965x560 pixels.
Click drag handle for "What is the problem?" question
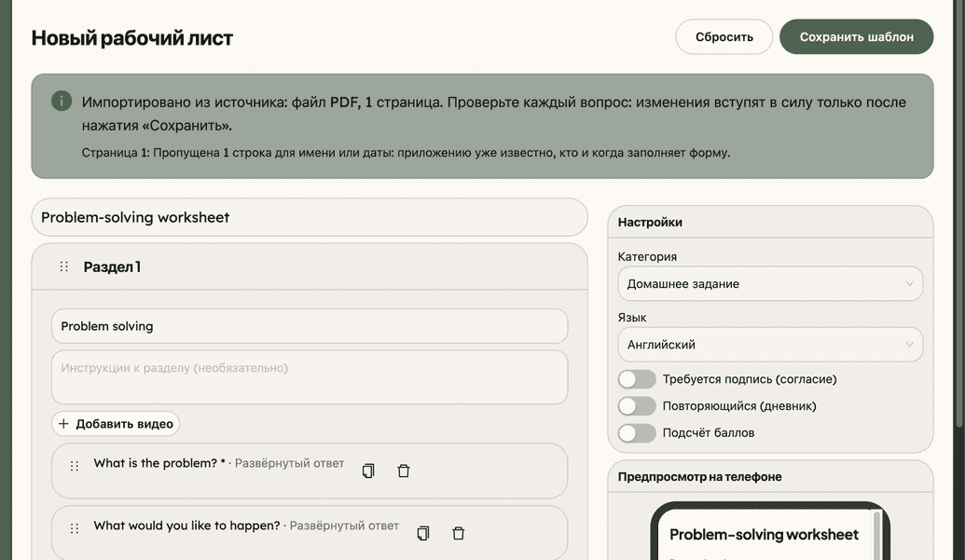pyautogui.click(x=75, y=466)
